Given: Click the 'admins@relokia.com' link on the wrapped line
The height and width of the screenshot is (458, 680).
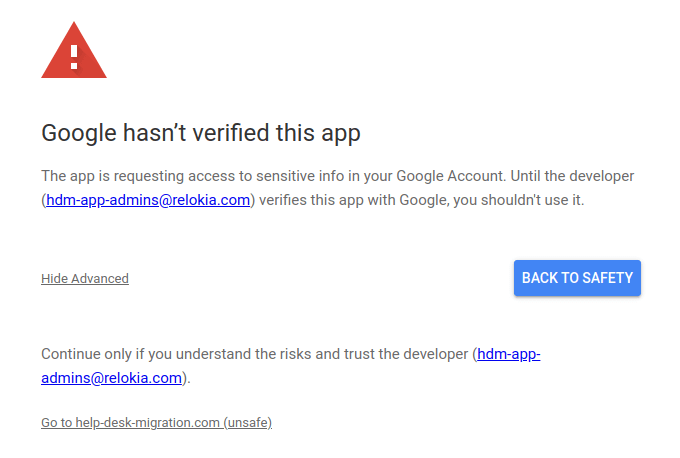Looking at the screenshot, I should pyautogui.click(x=112, y=378).
